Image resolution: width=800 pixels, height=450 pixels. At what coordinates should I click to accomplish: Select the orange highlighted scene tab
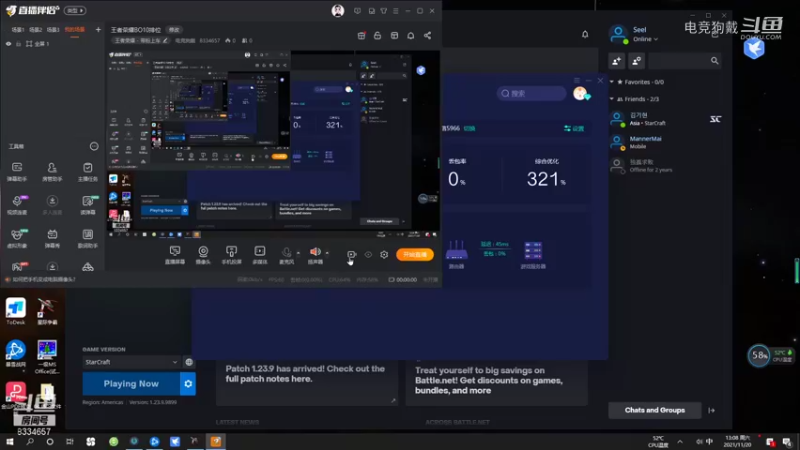(74, 30)
